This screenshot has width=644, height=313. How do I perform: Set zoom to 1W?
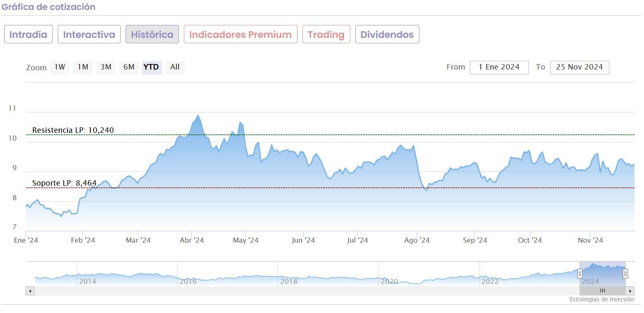(60, 67)
